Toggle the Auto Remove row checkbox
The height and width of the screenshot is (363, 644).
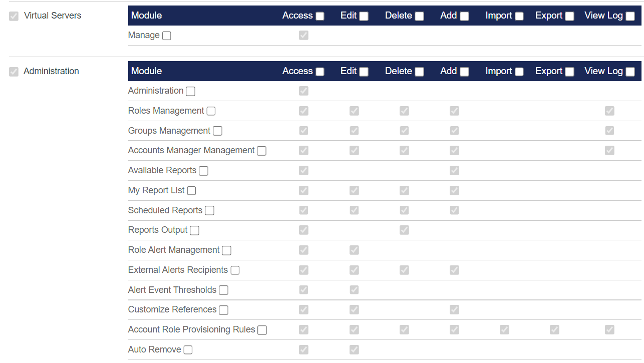[x=188, y=350]
